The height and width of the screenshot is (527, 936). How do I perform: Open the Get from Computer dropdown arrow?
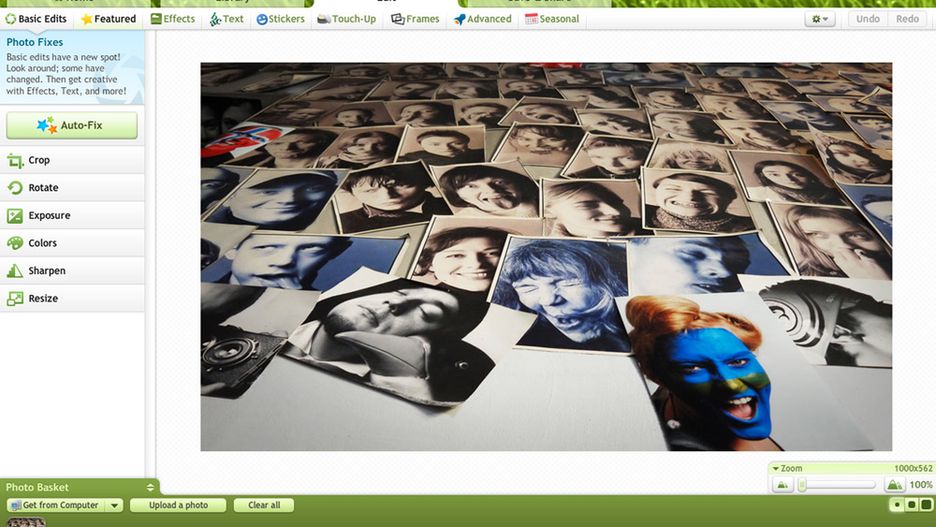point(115,505)
